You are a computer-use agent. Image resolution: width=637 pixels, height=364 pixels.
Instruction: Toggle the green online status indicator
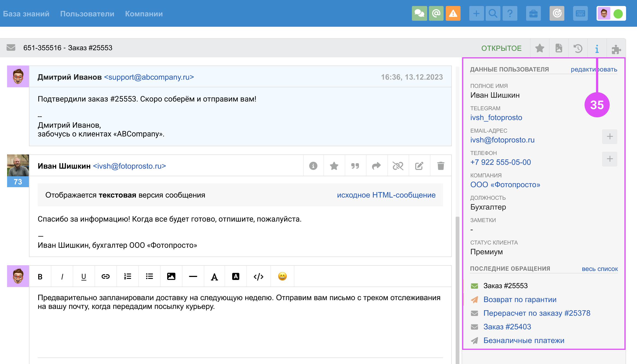618,14
